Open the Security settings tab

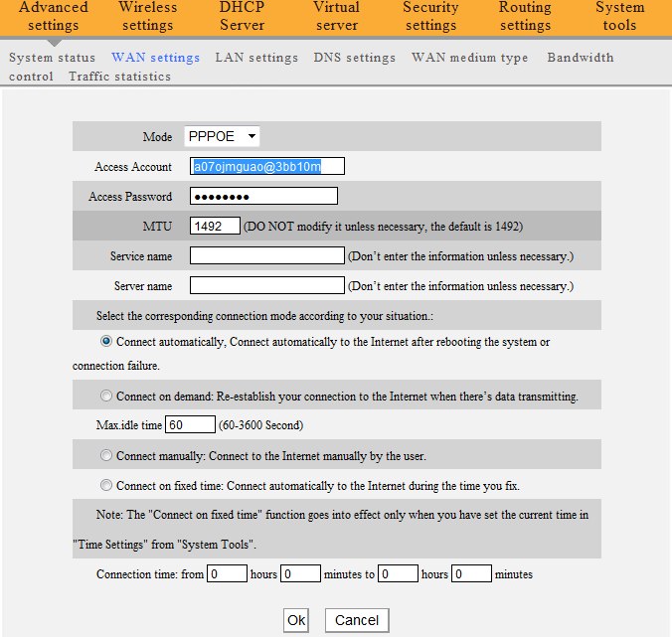pos(430,16)
